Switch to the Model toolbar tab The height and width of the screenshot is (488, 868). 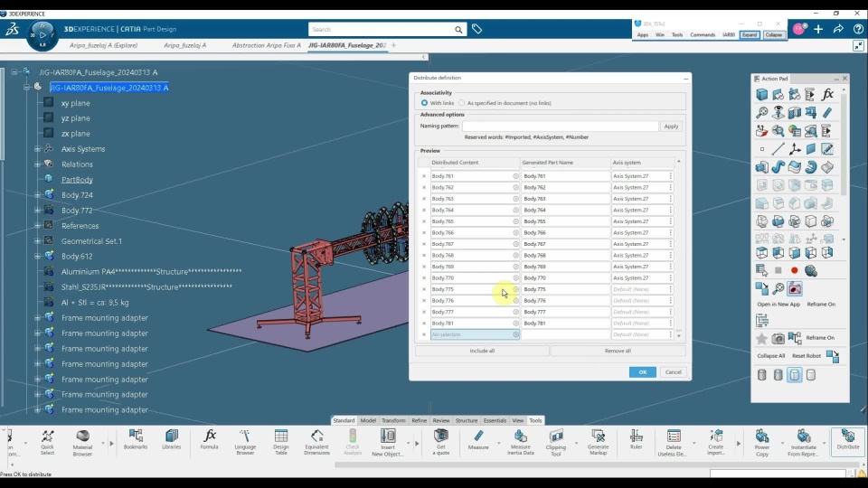pos(368,420)
